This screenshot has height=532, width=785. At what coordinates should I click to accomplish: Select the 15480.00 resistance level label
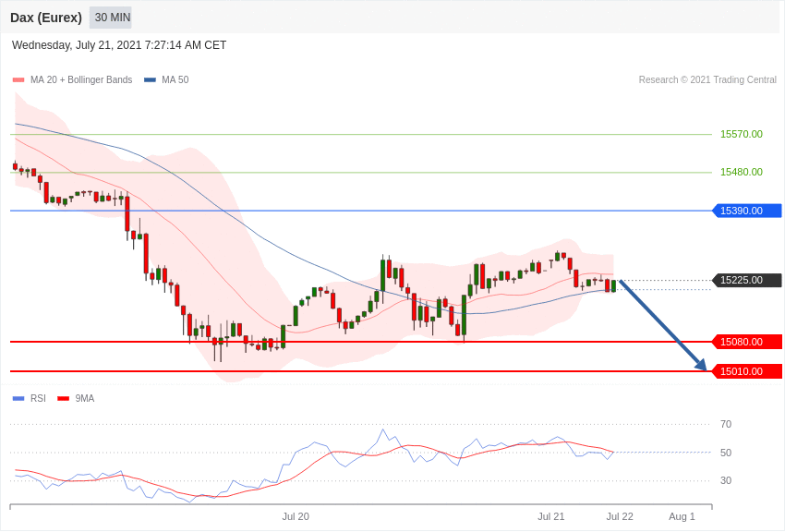click(x=742, y=172)
